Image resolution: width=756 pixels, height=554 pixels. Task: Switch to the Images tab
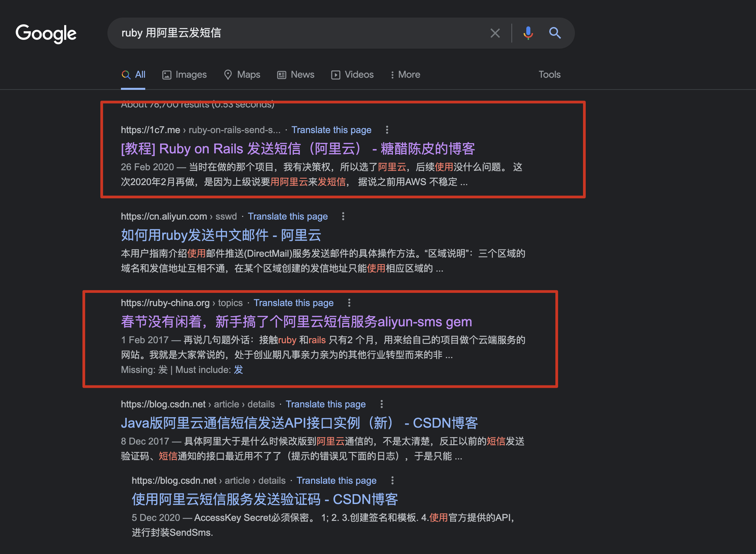(184, 75)
